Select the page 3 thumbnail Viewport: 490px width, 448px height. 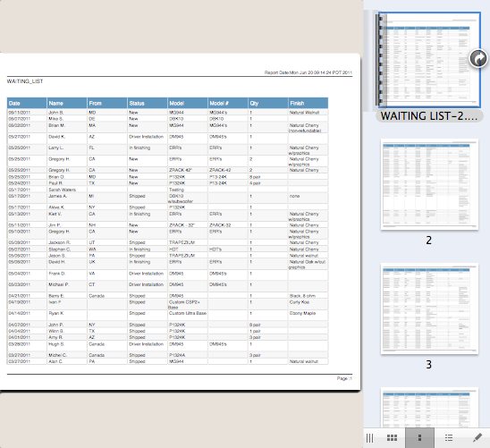[x=429, y=309]
